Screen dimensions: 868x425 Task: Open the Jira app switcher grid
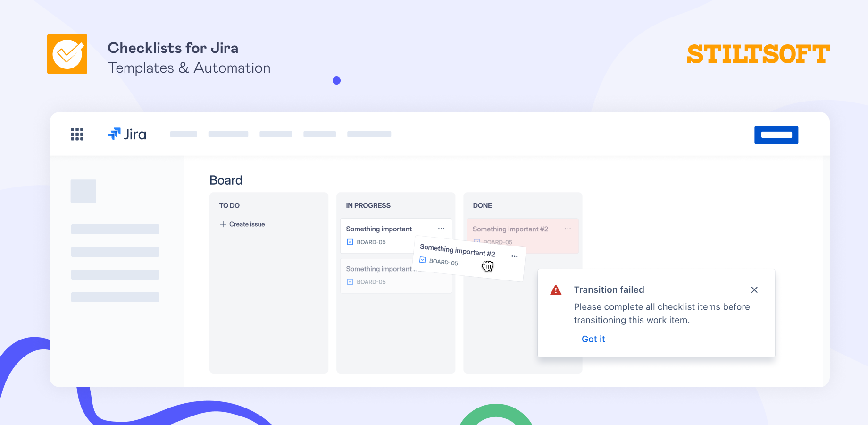coord(77,134)
